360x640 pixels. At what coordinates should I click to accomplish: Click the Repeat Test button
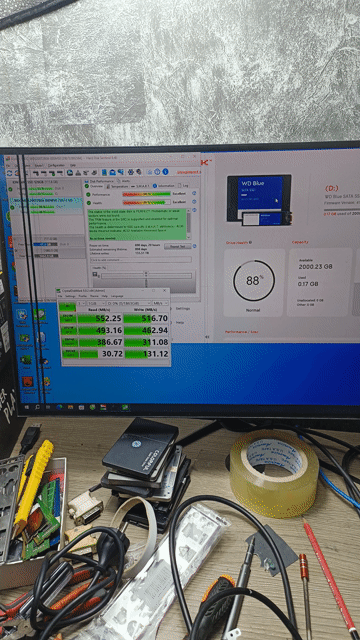pyautogui.click(x=178, y=246)
